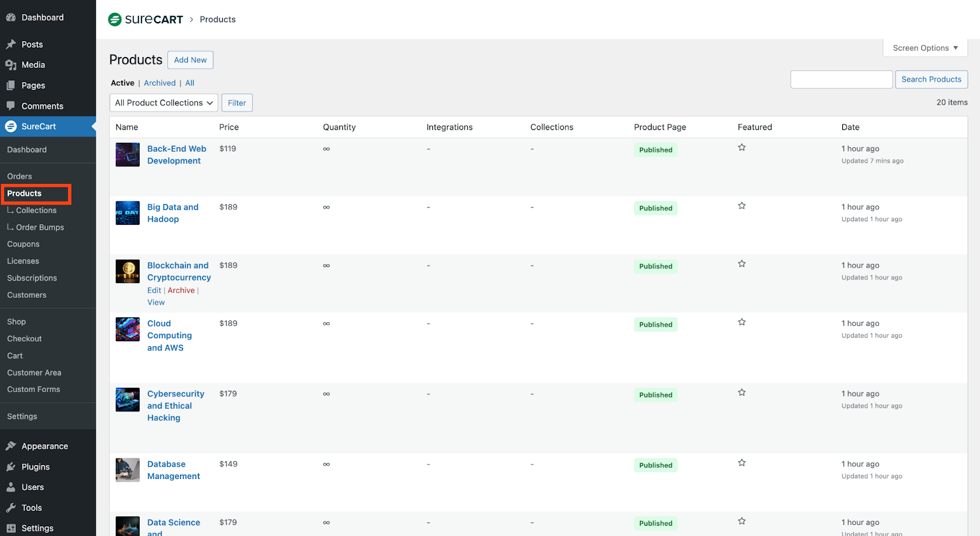Star Blockchain and Cryptocurrency as featured

742,264
